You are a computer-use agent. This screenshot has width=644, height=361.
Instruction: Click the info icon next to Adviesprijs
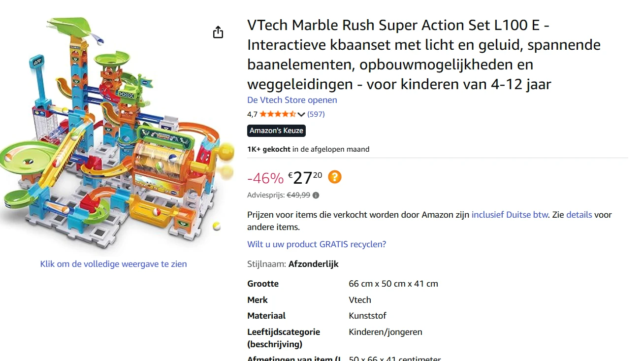316,195
